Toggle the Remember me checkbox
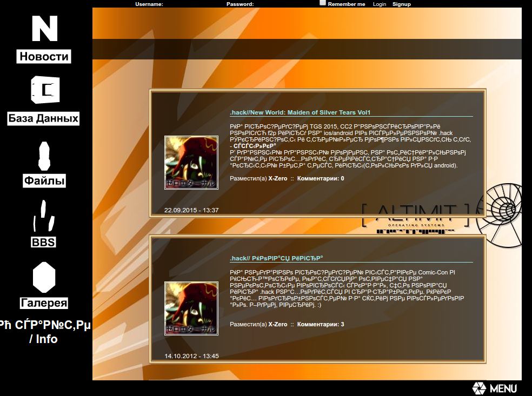 tap(323, 3)
